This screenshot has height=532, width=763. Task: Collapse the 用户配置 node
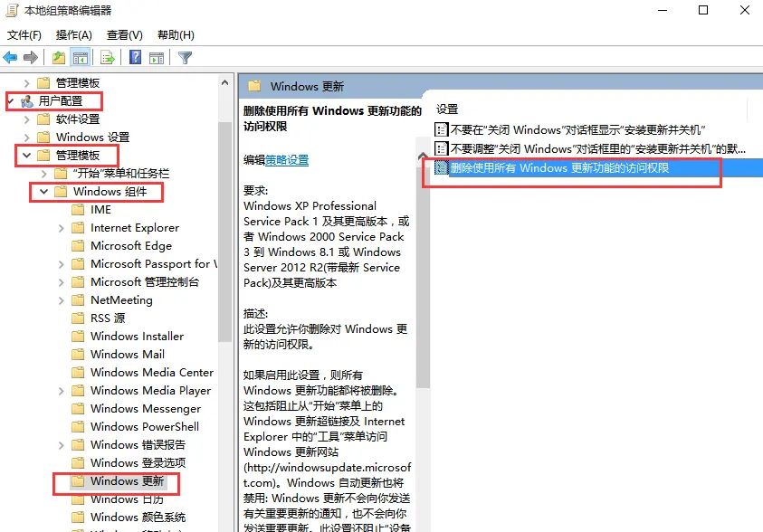(x=10, y=100)
